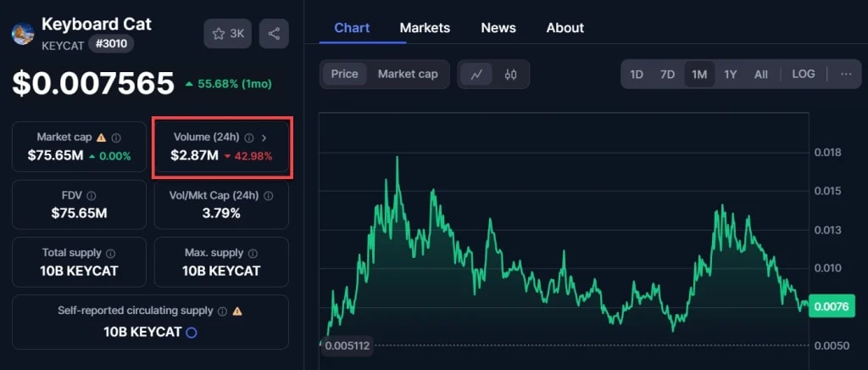Switch to the News tab
Screen dimensions: 868x370
click(498, 28)
